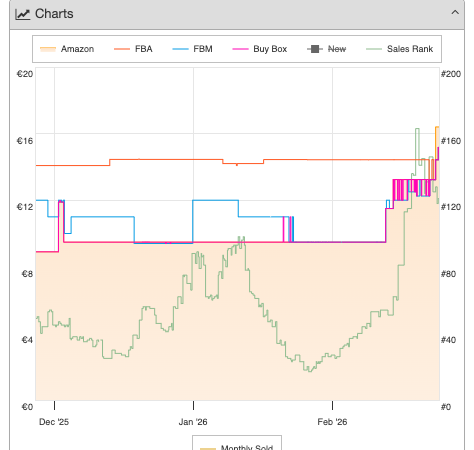The width and height of the screenshot is (474, 450).
Task: Click the #80 rank axis label
Action: pyautogui.click(x=448, y=274)
